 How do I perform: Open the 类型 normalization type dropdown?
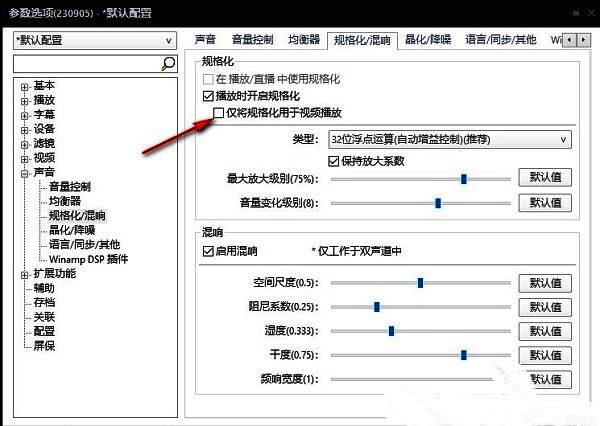(450, 139)
